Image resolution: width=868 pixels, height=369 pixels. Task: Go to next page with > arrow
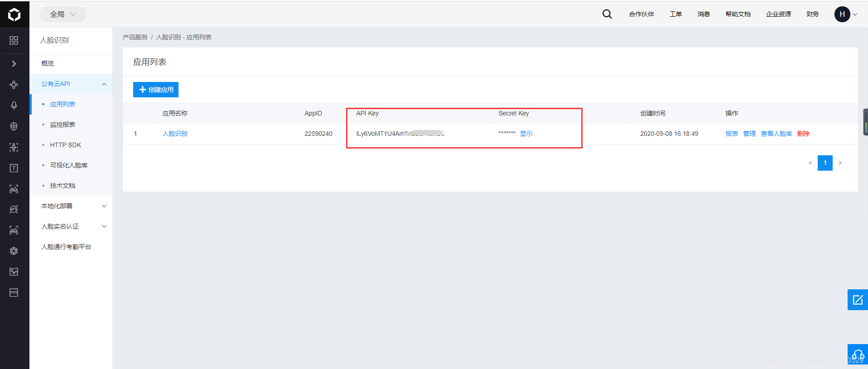pos(840,163)
